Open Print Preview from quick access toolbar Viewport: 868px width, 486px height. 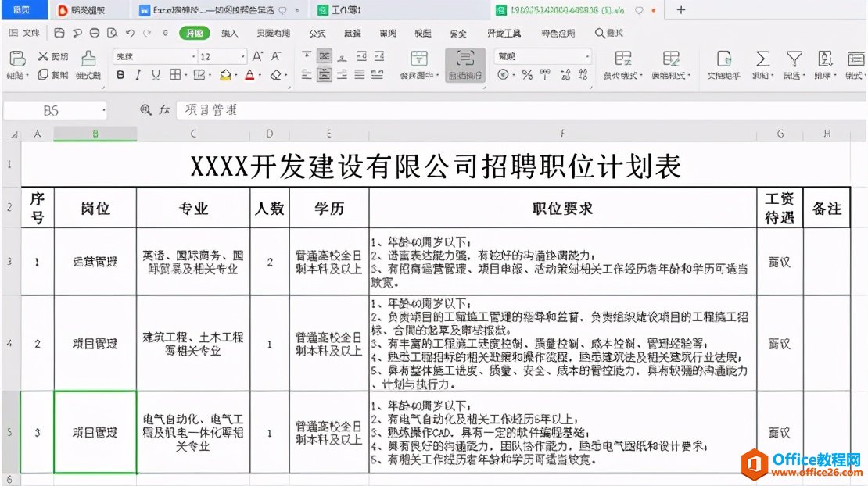[x=113, y=33]
